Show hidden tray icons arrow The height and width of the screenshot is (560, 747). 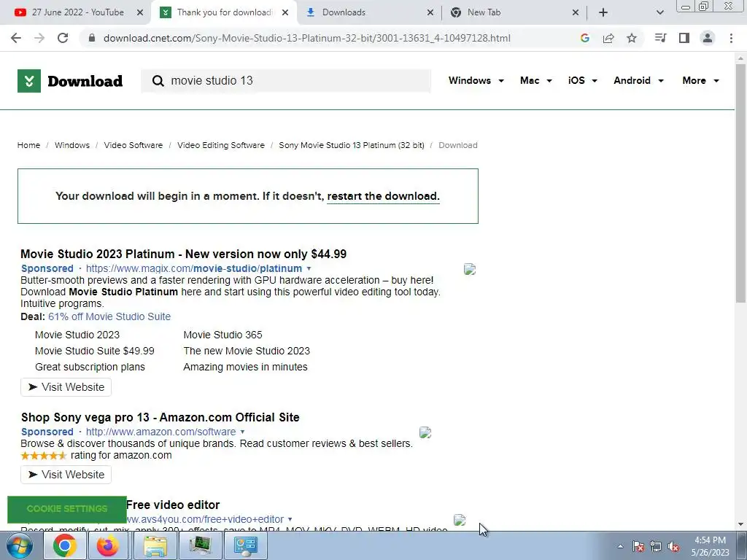pos(620,546)
